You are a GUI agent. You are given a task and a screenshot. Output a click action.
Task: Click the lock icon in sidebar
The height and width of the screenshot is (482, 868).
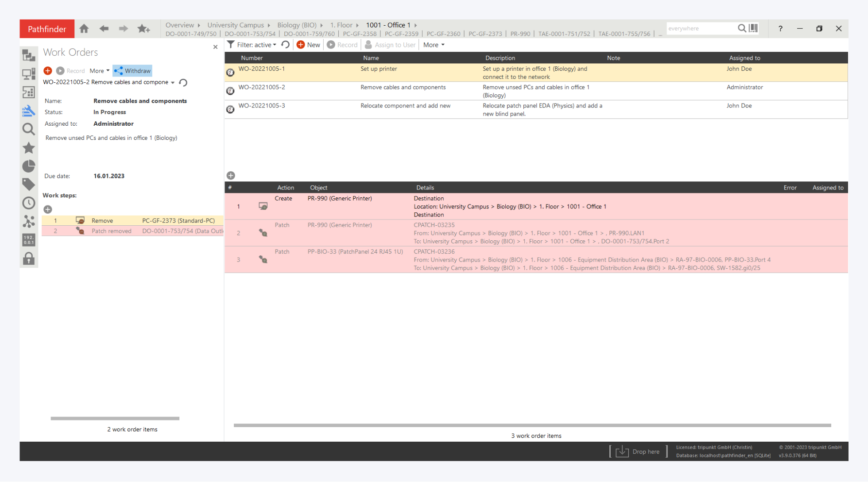[28, 258]
